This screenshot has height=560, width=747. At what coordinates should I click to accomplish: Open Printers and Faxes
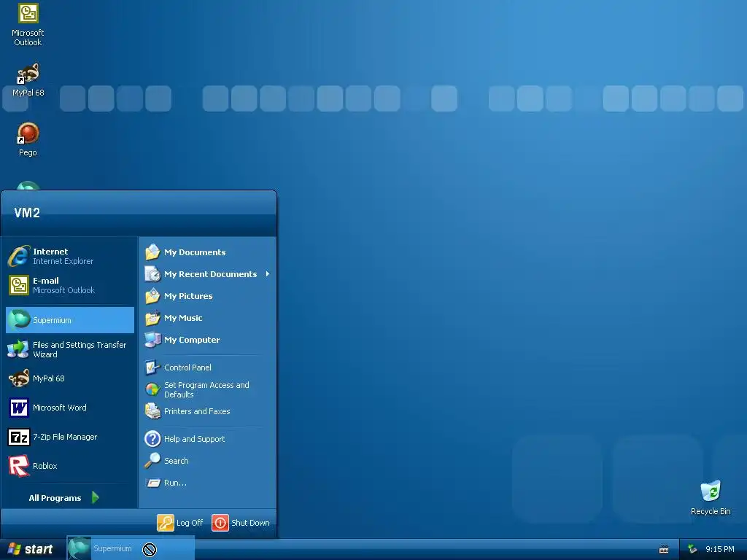(207, 411)
